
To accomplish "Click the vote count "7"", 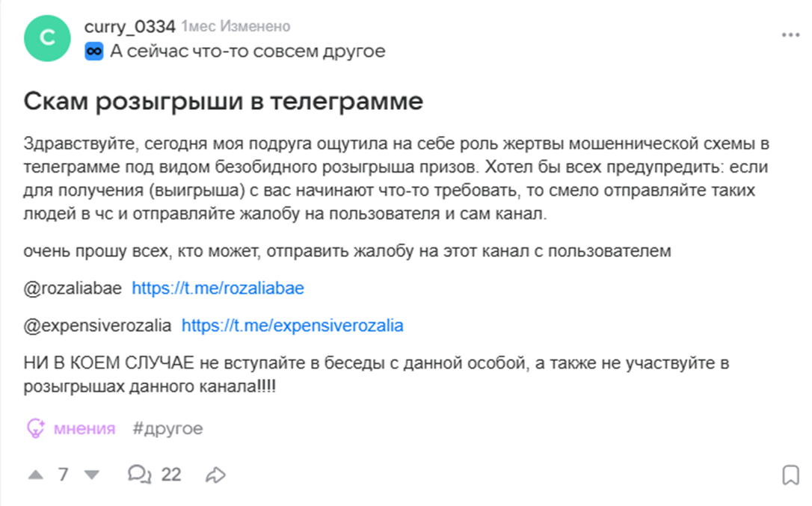I will click(64, 475).
